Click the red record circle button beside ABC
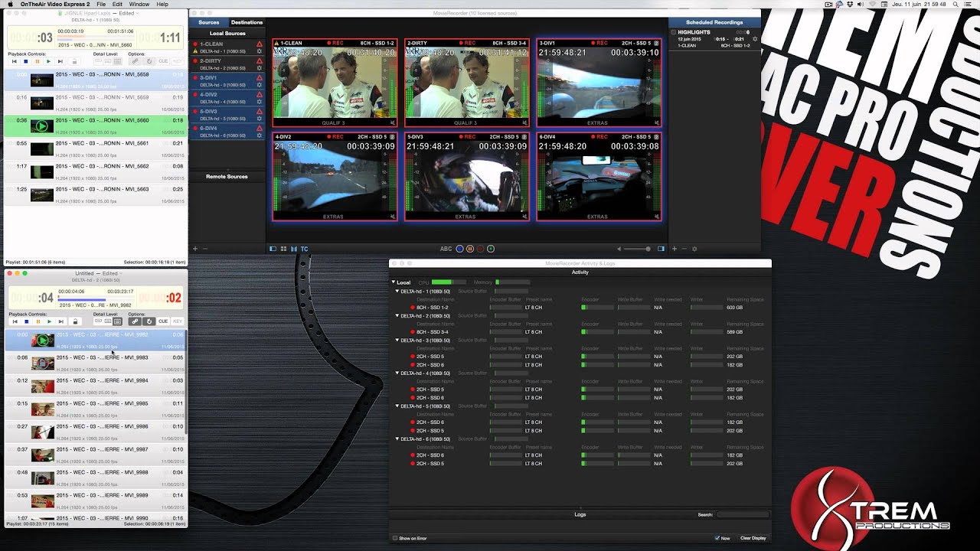980x551 pixels. [480, 249]
